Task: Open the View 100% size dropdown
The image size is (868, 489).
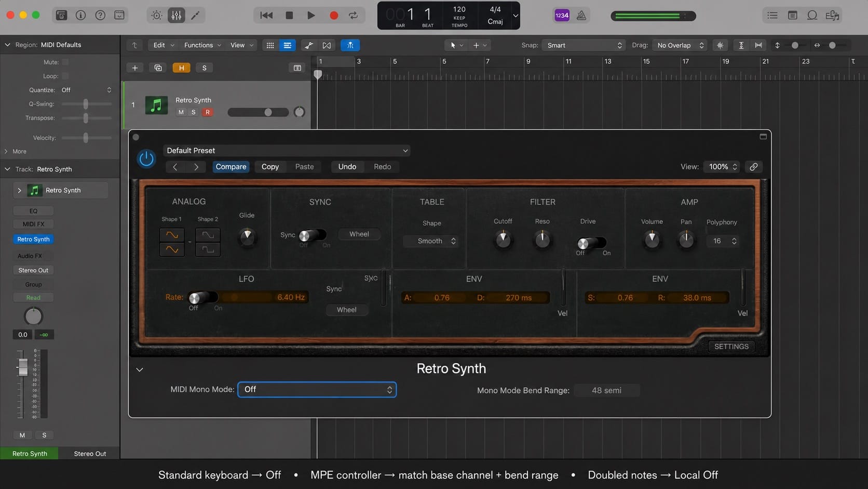Action: [721, 167]
